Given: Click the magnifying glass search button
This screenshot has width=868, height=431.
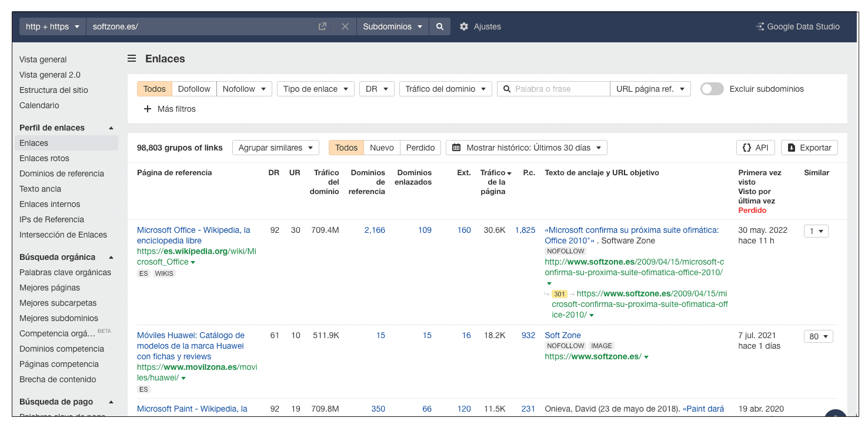Looking at the screenshot, I should tap(439, 26).
